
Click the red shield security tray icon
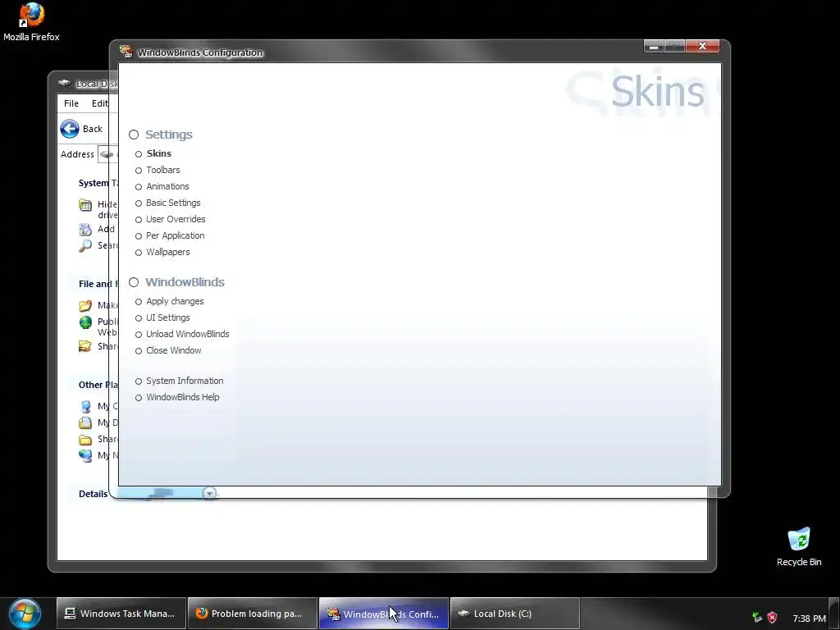point(772,618)
